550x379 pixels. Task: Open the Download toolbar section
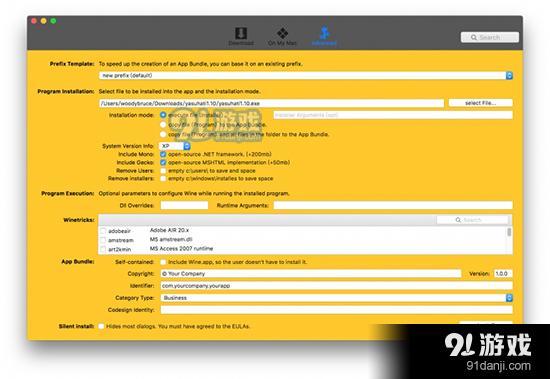241,36
